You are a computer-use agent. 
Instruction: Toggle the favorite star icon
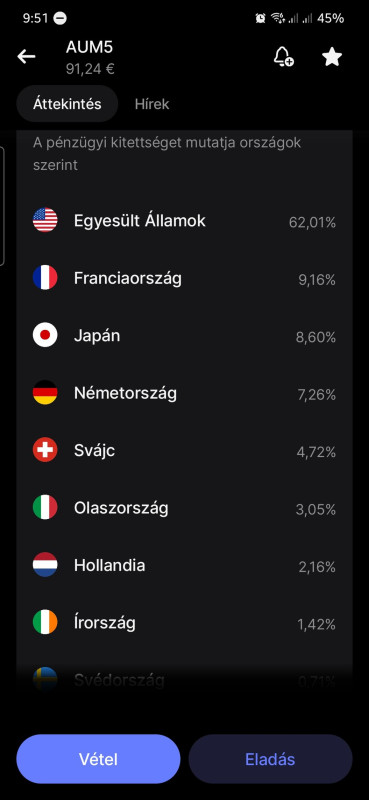coord(332,57)
